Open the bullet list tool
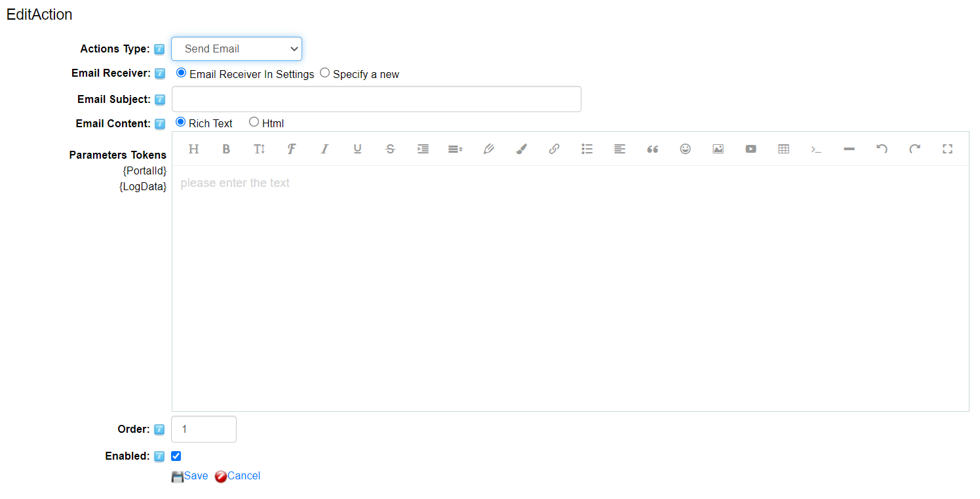980x499 pixels. 587,149
